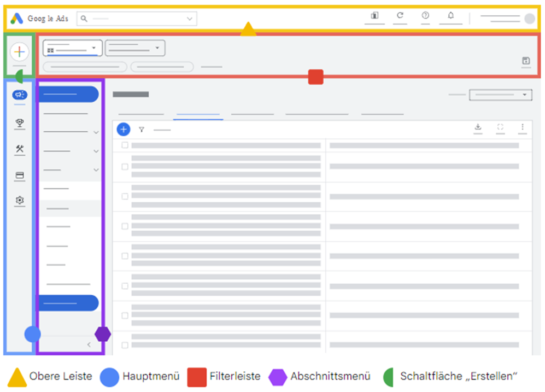The width and height of the screenshot is (545, 392).
Task: Open the first dropdown in filter bar
Action: coord(73,48)
